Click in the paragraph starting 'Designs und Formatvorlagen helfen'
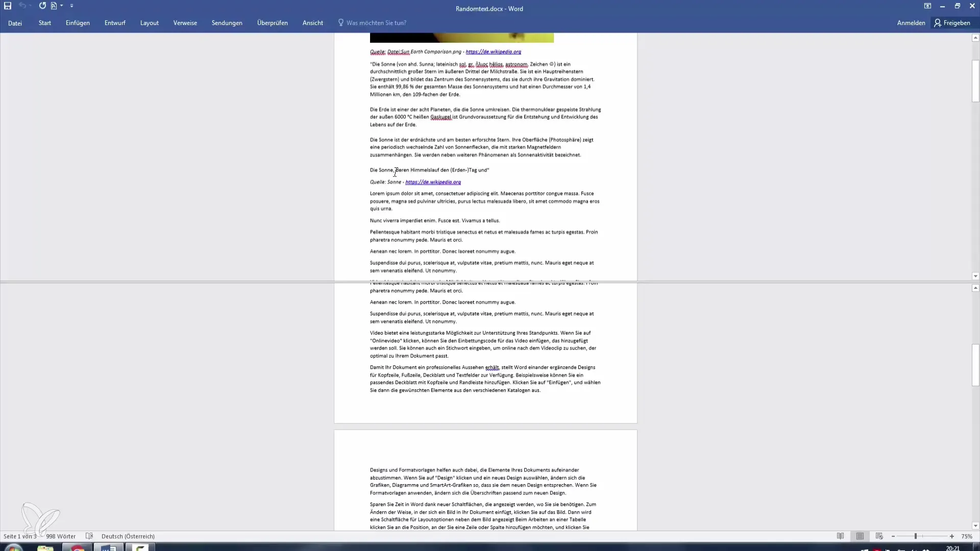This screenshot has width=980, height=551. coord(483,481)
